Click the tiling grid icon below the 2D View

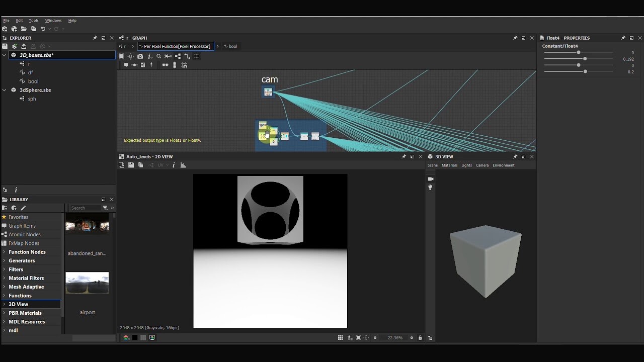(341, 337)
